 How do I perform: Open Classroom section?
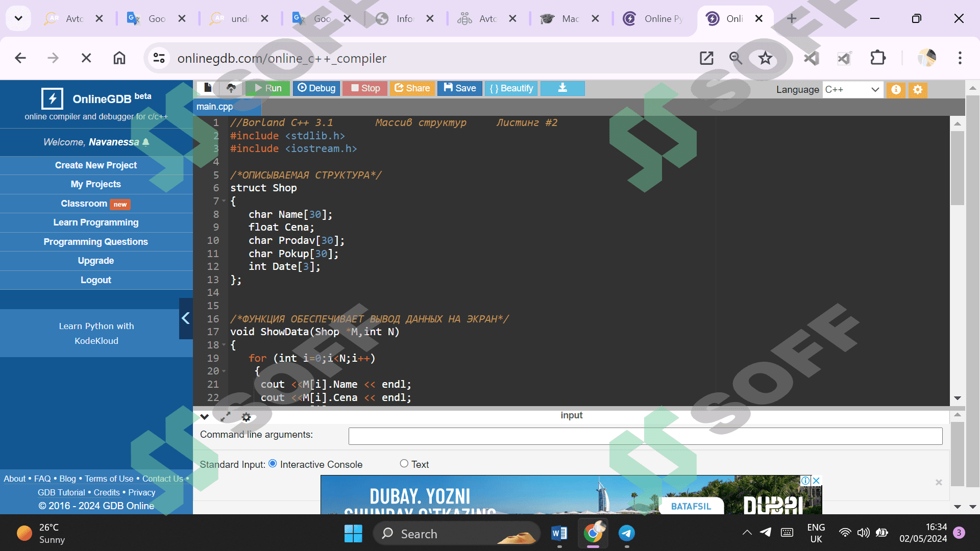(x=96, y=204)
